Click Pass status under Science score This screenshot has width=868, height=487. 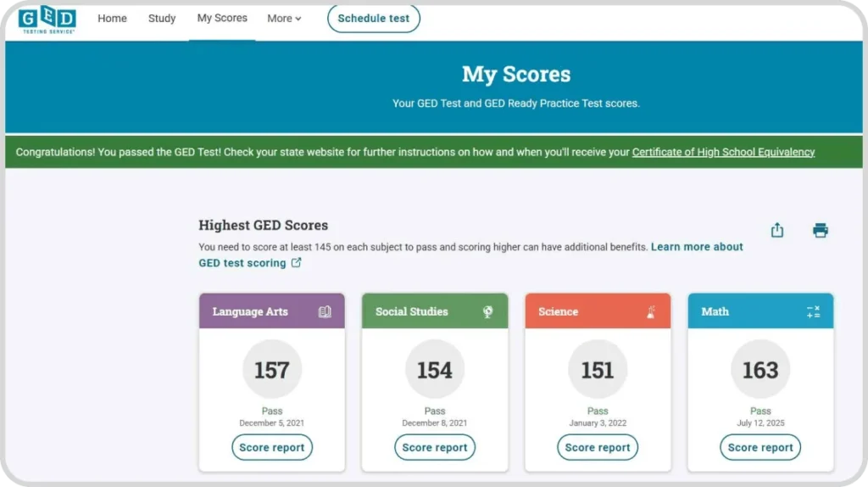[598, 411]
